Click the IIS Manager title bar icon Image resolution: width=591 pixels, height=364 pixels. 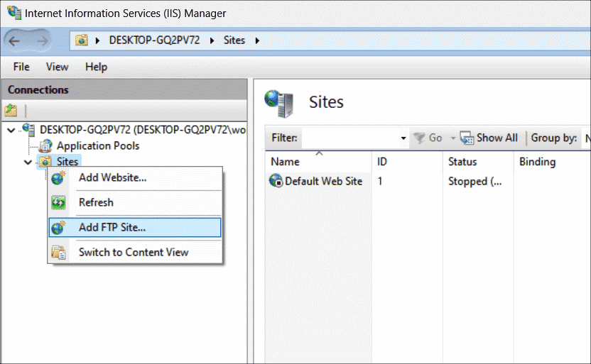(14, 13)
